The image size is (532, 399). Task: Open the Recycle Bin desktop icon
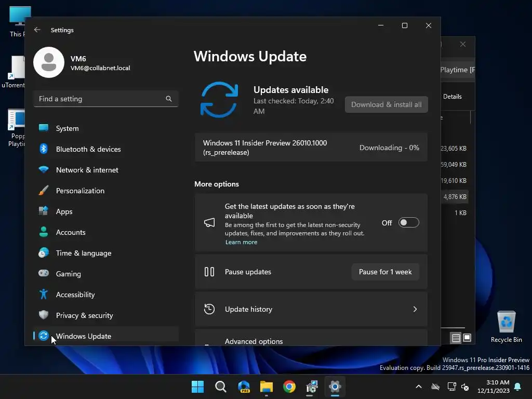506,327
